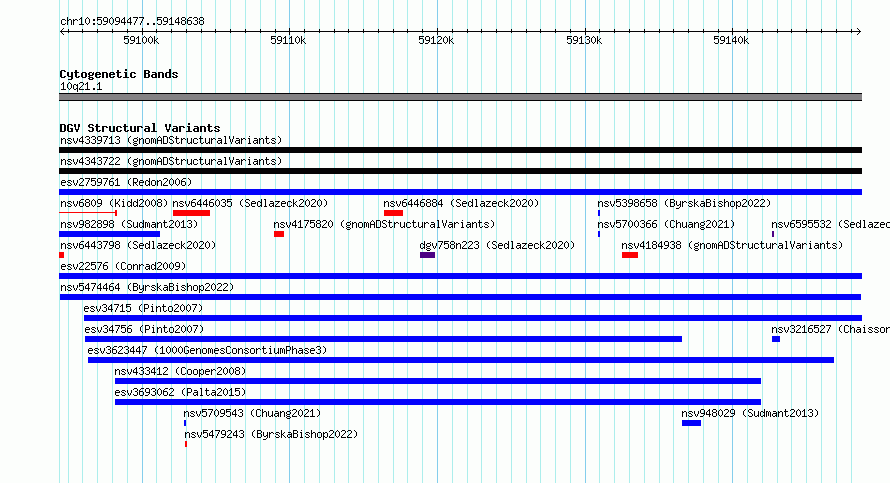Image resolution: width=890 pixels, height=483 pixels.
Task: Select the purple block for dgv758n223
Action: click(427, 255)
